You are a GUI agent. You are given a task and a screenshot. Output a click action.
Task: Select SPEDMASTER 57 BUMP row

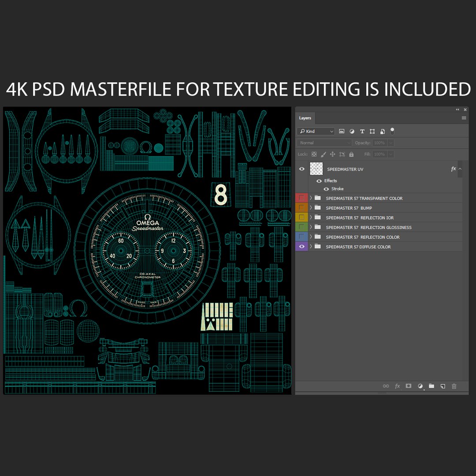click(379, 208)
